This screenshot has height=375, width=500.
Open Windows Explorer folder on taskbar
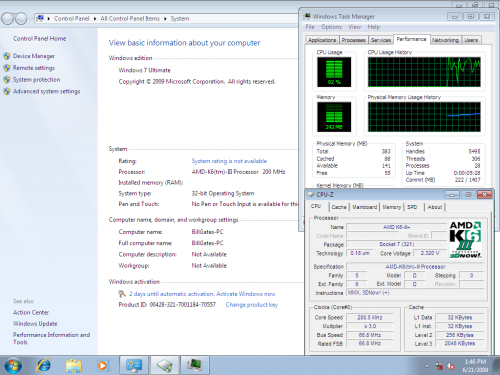pyautogui.click(x=74, y=365)
